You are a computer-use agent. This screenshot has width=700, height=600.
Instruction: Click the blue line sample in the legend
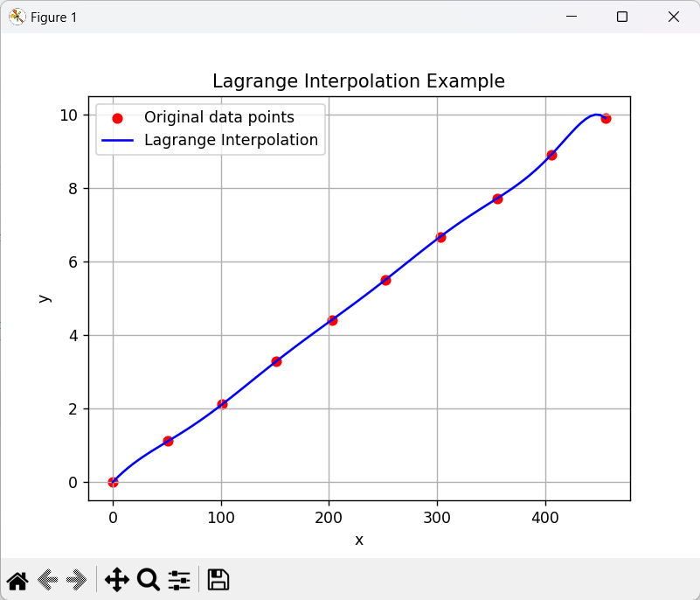(x=117, y=141)
